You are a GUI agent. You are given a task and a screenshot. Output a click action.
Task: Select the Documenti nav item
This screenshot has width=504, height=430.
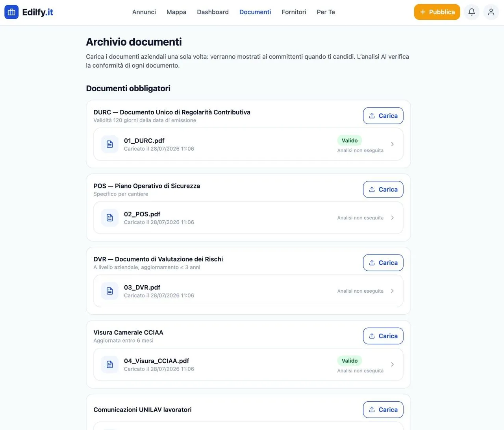pyautogui.click(x=255, y=12)
